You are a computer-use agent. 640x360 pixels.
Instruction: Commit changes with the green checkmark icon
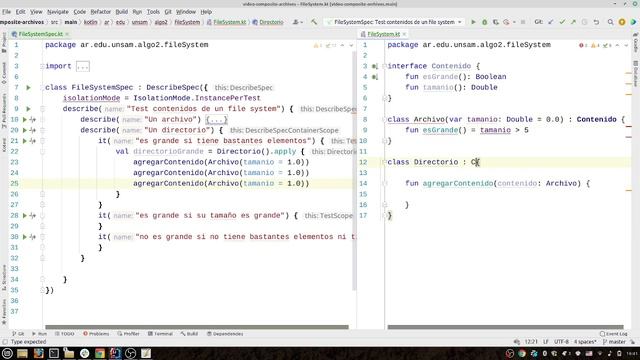562,22
